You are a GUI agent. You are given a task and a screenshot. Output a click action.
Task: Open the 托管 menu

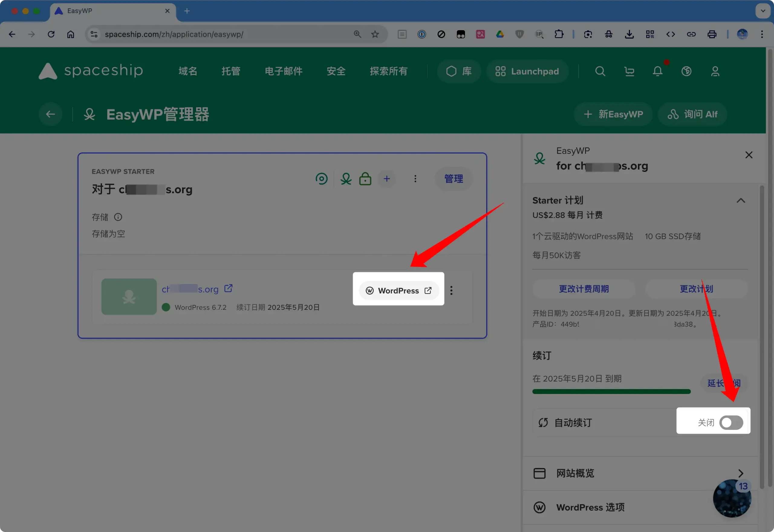[x=231, y=71]
